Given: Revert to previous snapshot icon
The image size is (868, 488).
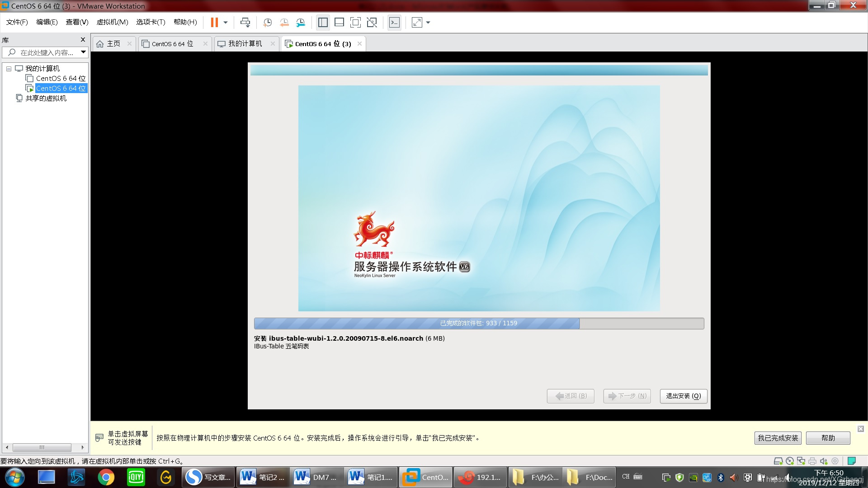Looking at the screenshot, I should coord(284,22).
